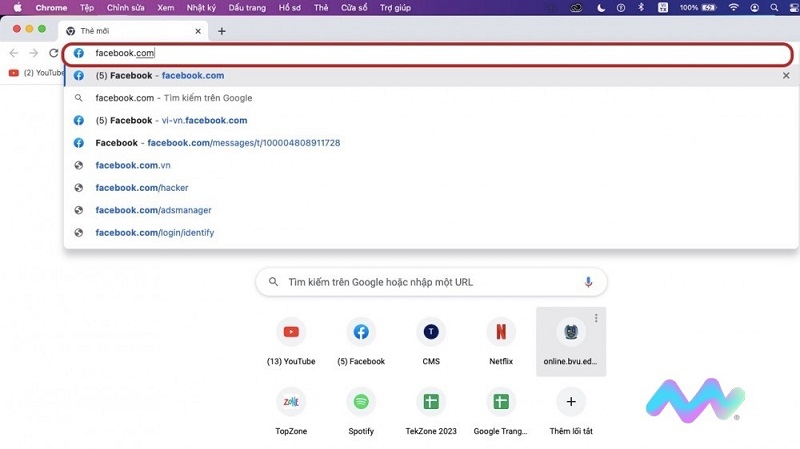
Task: Open TekZone 2023 spreadsheet shortcut
Action: coord(431,401)
